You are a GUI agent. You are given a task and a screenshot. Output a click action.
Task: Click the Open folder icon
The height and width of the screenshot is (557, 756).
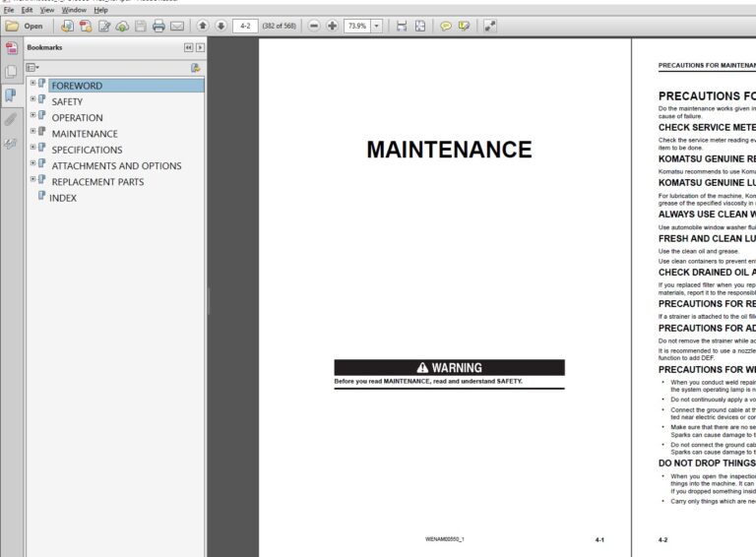click(12, 26)
